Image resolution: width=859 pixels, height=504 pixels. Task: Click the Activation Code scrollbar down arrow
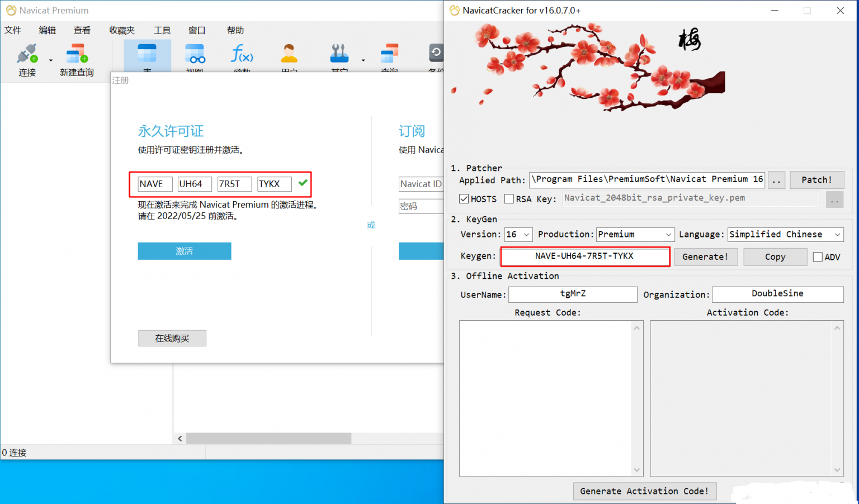coord(837,470)
